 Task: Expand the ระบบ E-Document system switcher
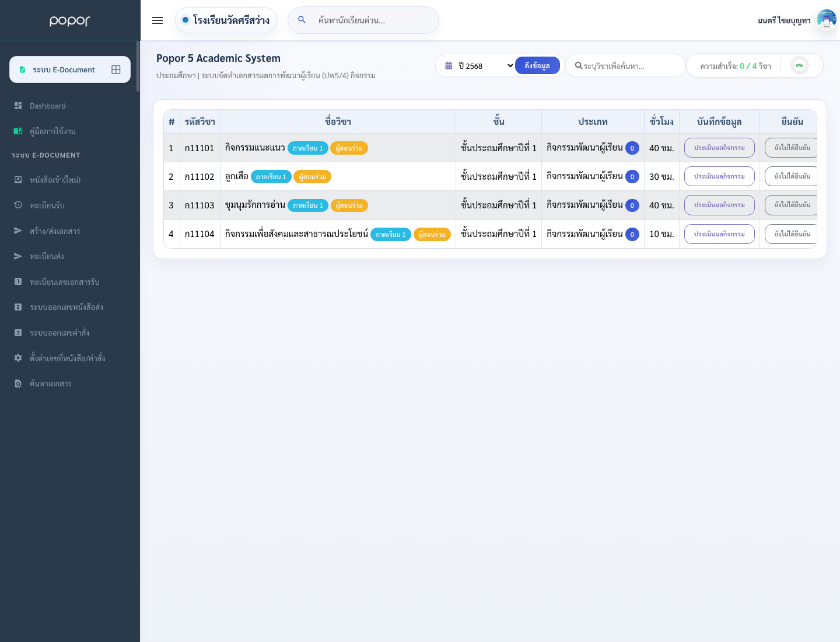tap(70, 69)
